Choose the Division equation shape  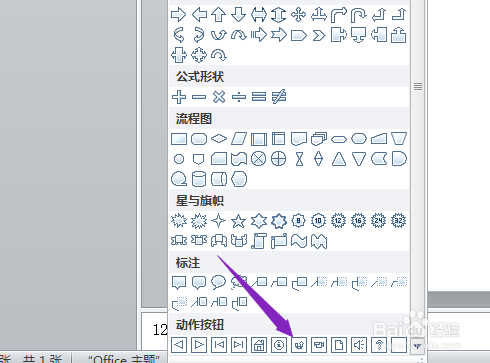click(x=239, y=97)
